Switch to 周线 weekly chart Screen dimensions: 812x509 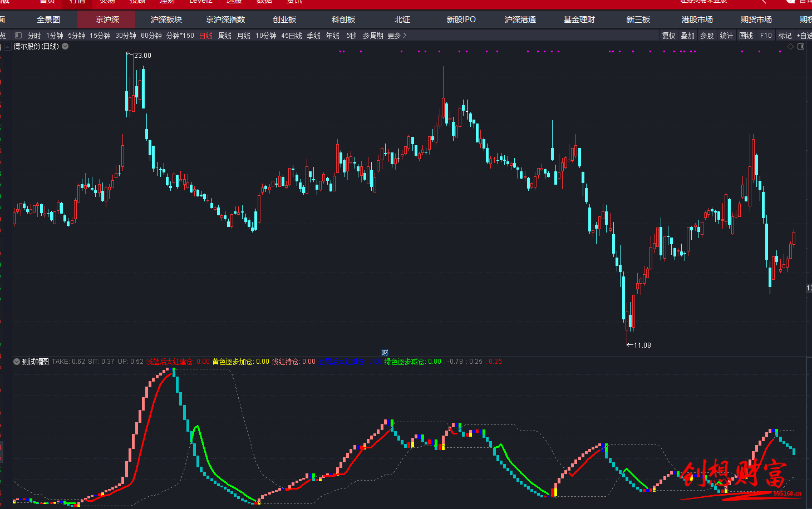click(225, 36)
